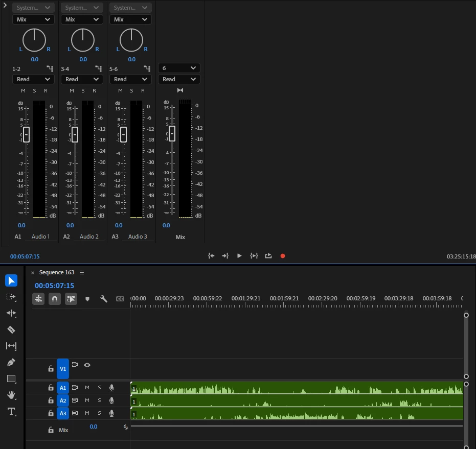Image resolution: width=476 pixels, height=449 pixels.
Task: Mute track A3 in the timeline
Action: 87,413
